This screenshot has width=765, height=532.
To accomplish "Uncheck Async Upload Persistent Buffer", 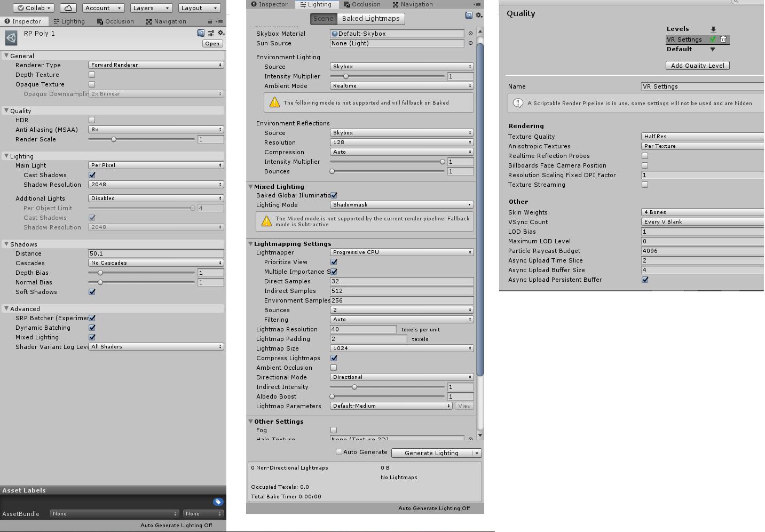I will coord(645,280).
